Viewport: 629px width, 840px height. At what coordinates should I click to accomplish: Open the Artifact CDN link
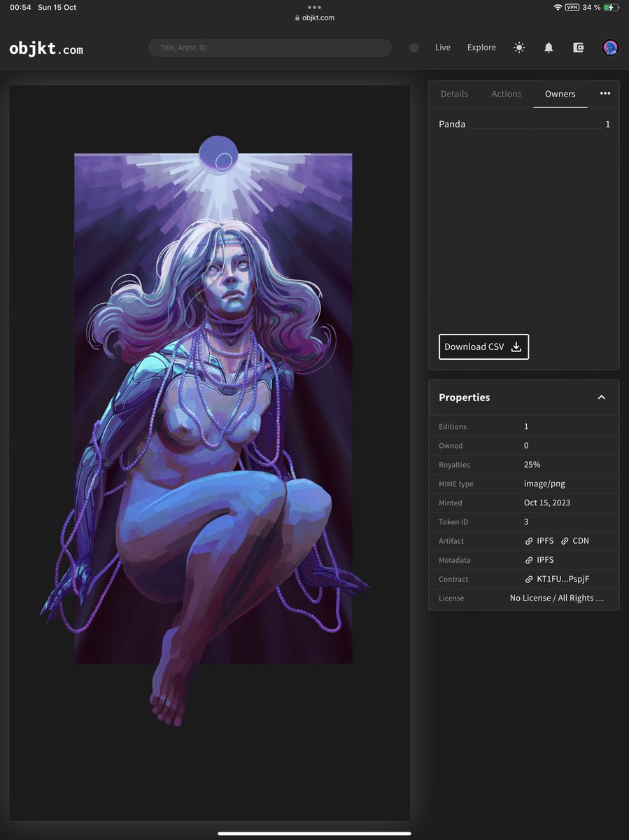pos(575,541)
